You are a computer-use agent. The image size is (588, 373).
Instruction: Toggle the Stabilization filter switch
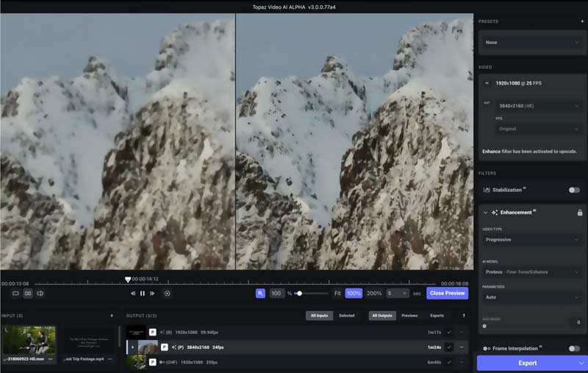[x=574, y=190]
